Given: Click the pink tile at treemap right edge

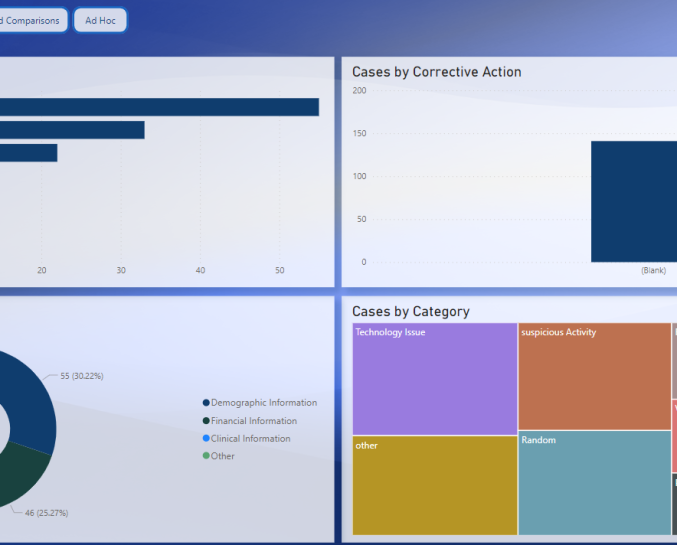Looking at the screenshot, I should click(674, 437).
